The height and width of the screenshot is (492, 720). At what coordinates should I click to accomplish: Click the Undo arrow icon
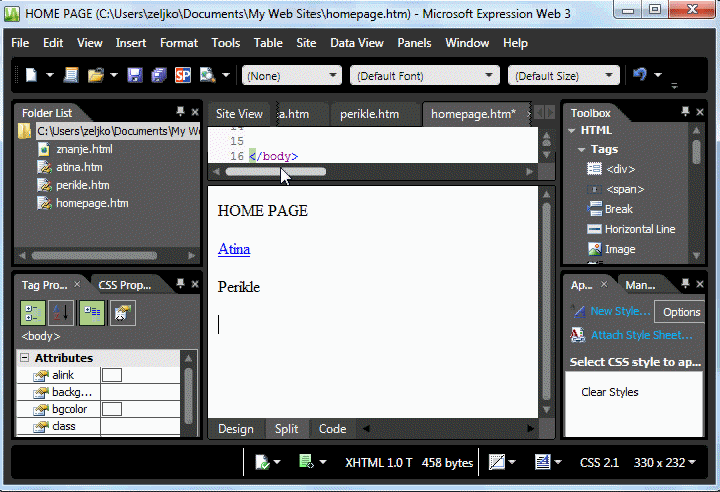[x=640, y=75]
